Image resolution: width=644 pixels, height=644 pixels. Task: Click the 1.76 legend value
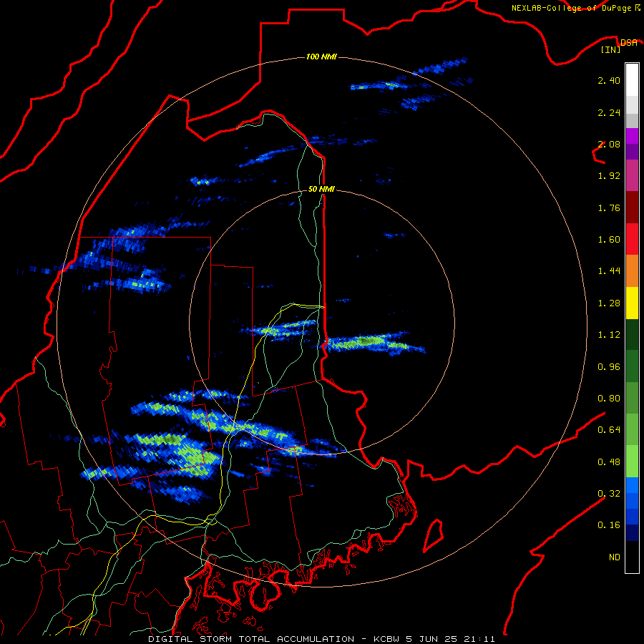[x=609, y=208]
